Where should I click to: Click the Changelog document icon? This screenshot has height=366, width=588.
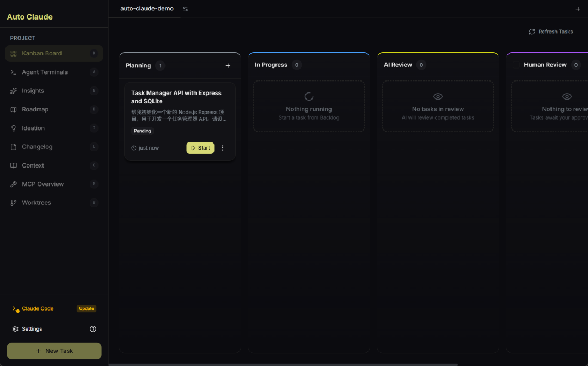coord(14,147)
